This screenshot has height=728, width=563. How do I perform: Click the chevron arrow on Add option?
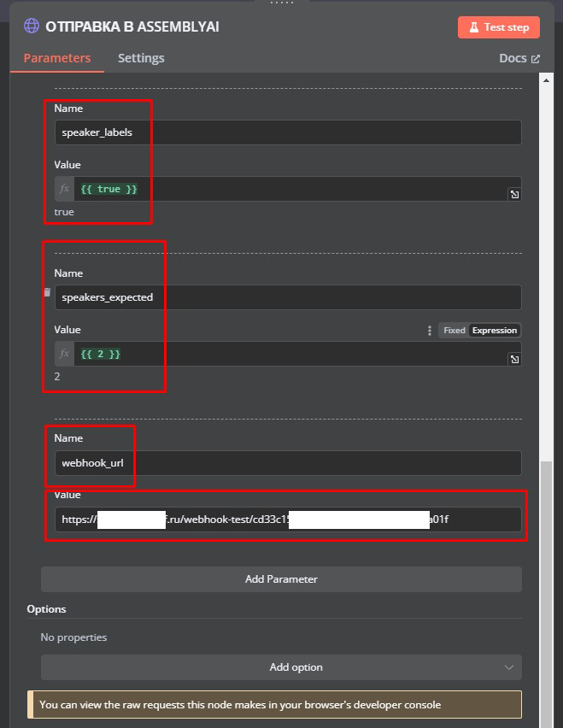click(509, 667)
